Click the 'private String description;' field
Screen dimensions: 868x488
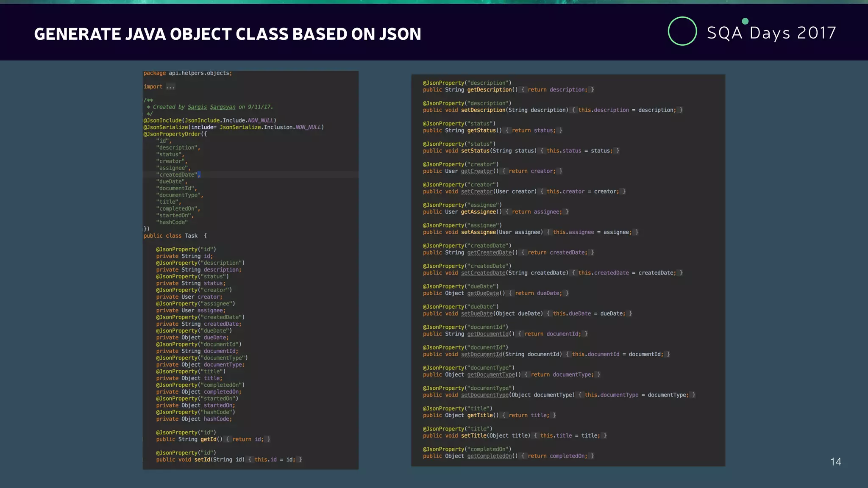click(199, 270)
